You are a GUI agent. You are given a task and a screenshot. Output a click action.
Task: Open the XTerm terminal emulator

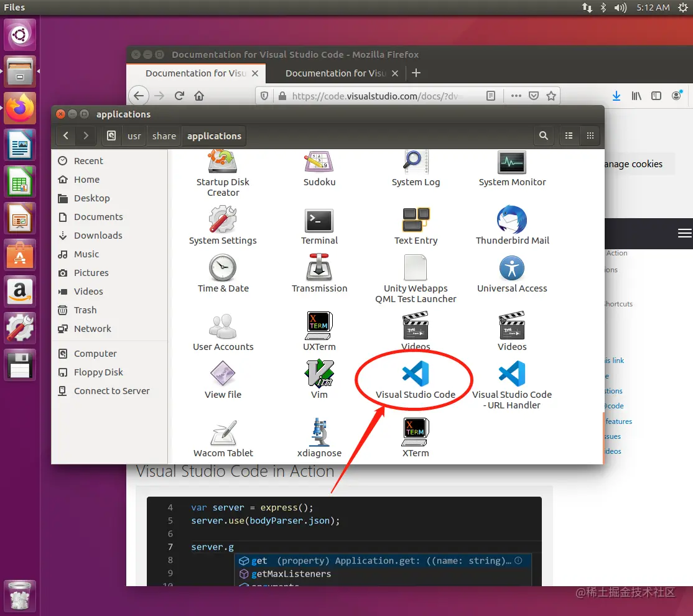point(415,431)
